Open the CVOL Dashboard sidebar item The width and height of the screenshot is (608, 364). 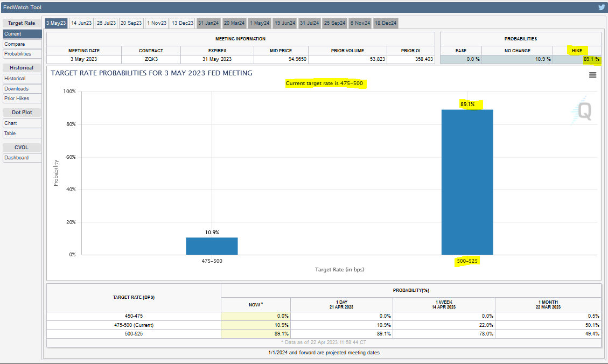[x=22, y=158]
